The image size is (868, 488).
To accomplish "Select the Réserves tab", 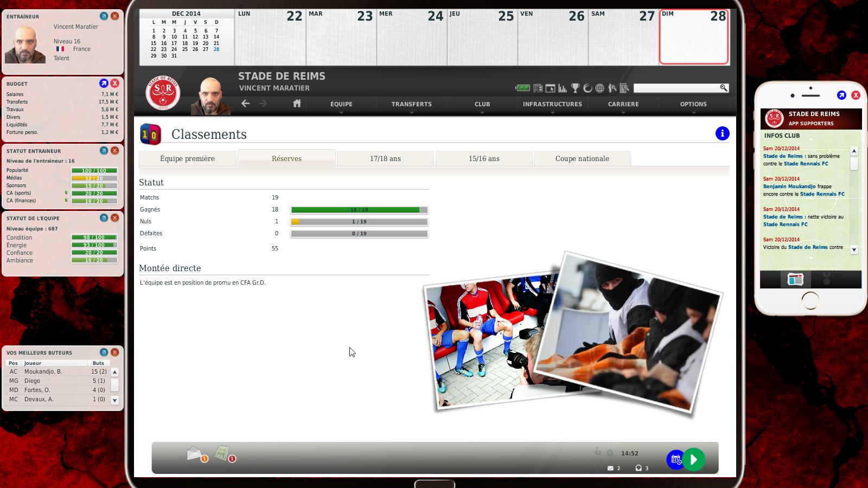I will pyautogui.click(x=286, y=158).
